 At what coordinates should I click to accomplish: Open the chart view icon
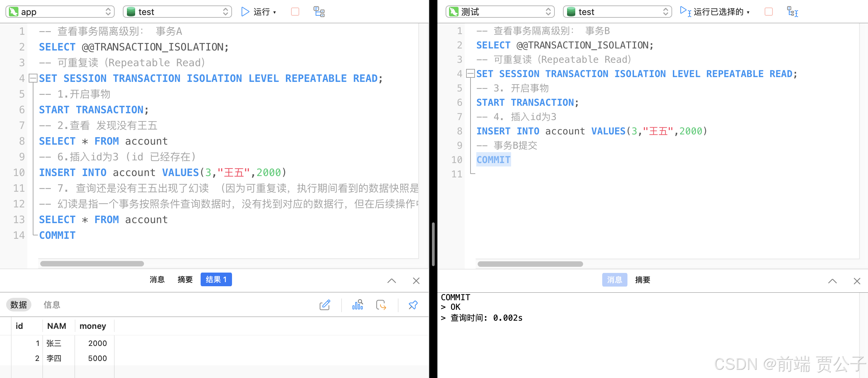point(358,305)
